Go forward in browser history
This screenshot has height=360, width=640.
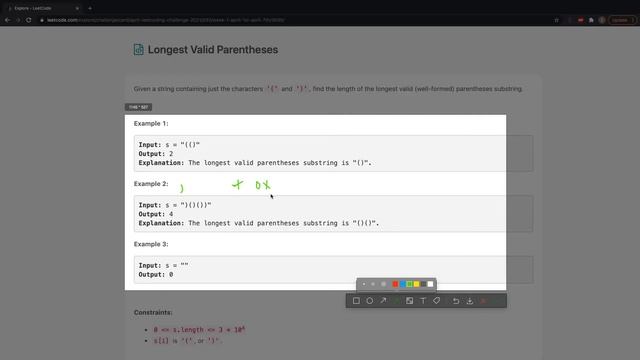tap(18, 20)
